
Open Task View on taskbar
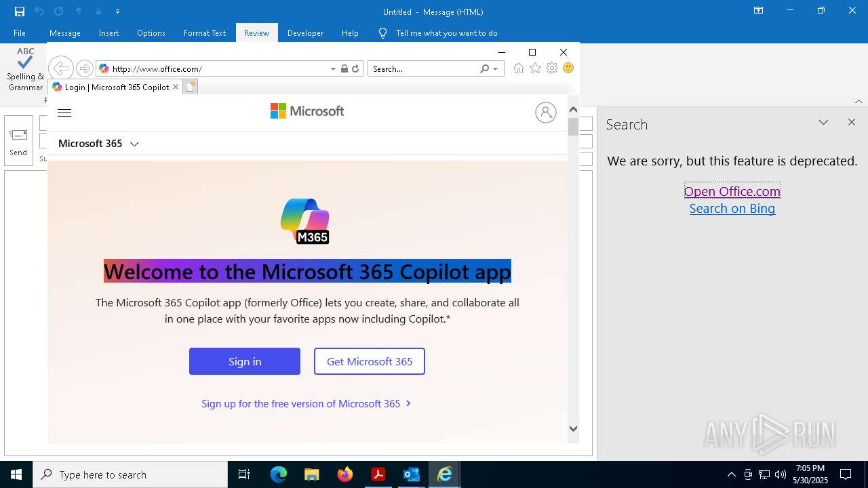[244, 474]
